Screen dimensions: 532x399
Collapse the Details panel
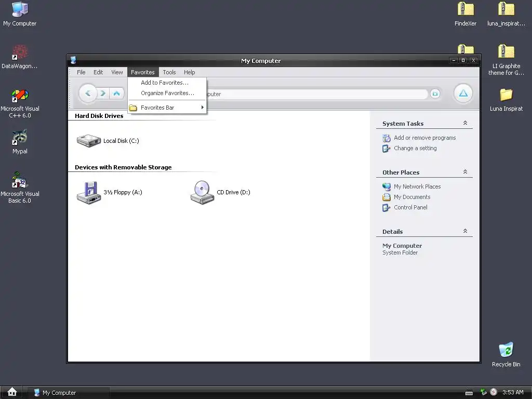[x=465, y=231]
